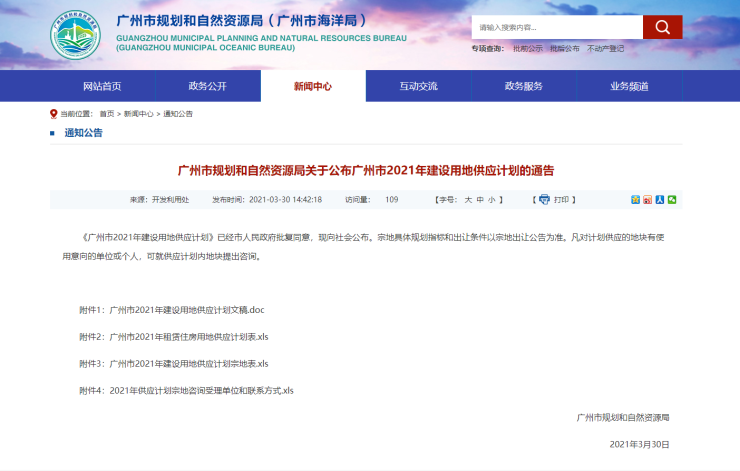The height and width of the screenshot is (471, 740).
Task: Share via the WeChat icon
Action: 672,200
